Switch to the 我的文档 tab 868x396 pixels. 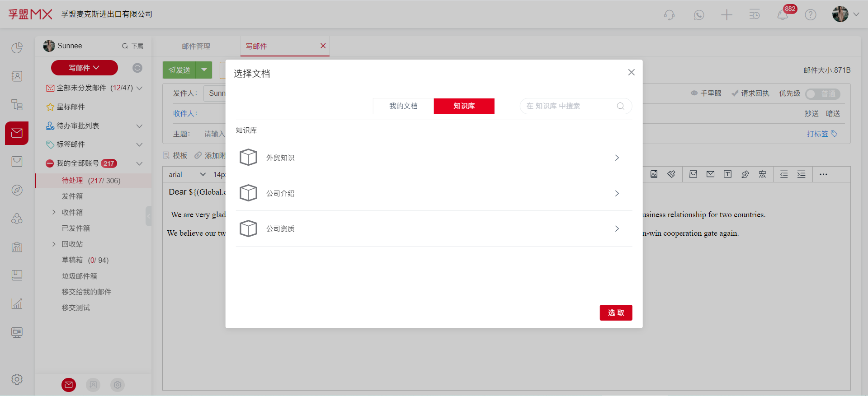(403, 106)
